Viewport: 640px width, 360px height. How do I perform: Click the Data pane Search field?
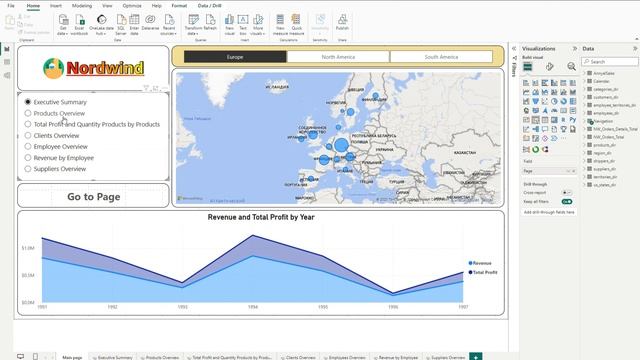[x=610, y=62]
